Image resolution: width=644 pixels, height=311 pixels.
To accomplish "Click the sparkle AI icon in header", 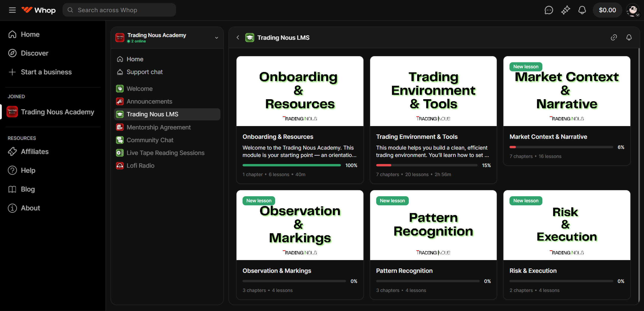I will tap(566, 10).
